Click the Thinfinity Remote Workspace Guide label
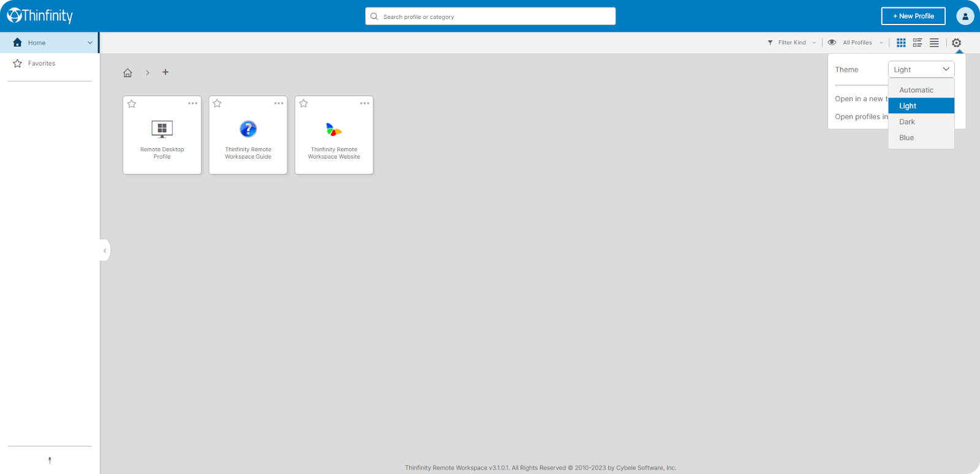The image size is (980, 474). 248,153
